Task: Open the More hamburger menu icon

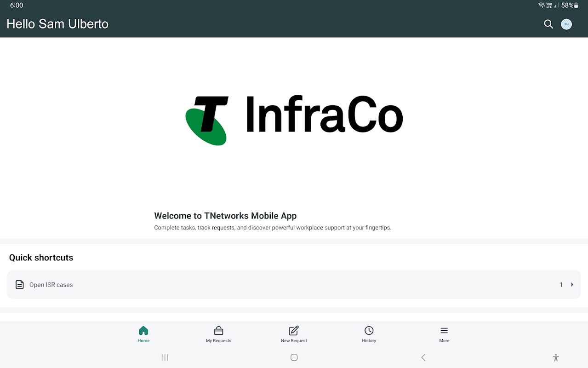Action: pos(444,330)
